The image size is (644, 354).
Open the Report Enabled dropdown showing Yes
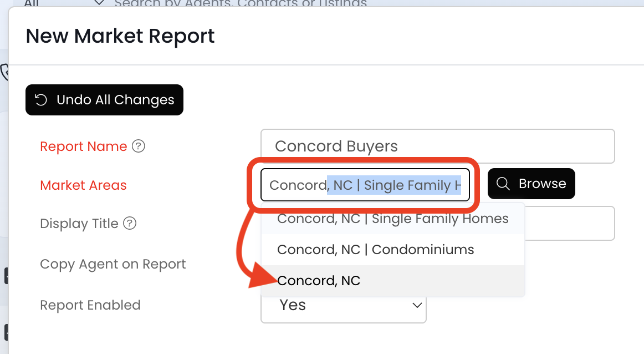pyautogui.click(x=343, y=306)
